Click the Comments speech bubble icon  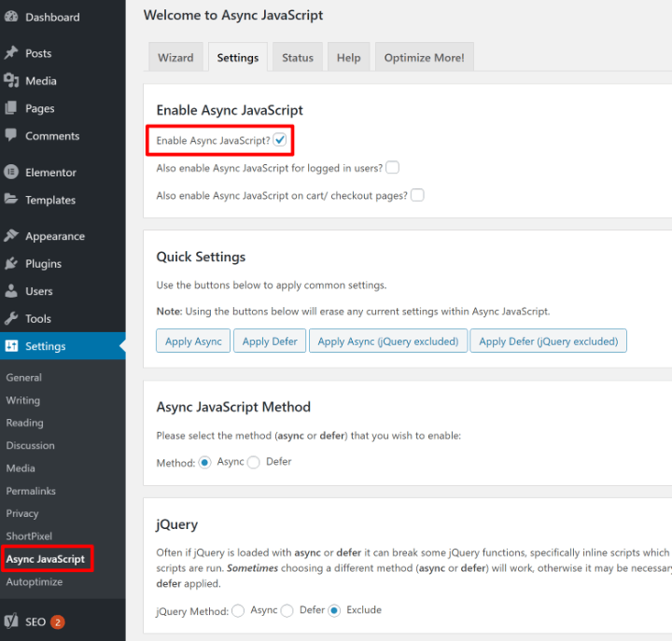point(11,135)
